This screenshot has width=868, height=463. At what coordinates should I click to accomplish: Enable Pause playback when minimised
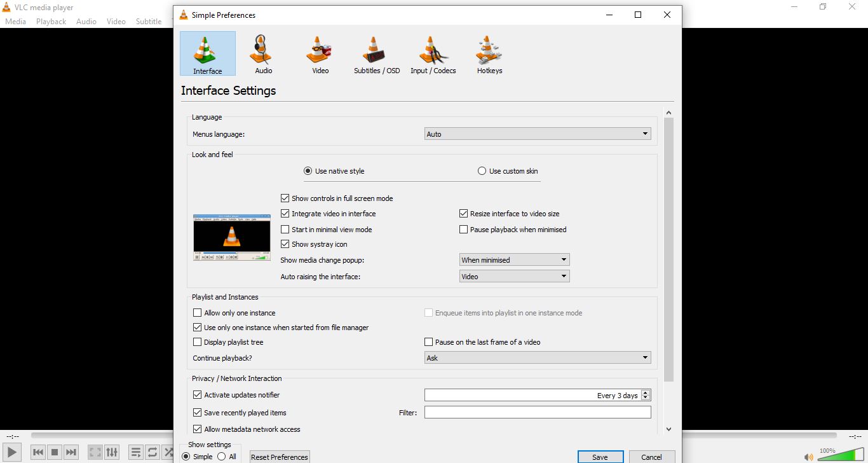pyautogui.click(x=513, y=230)
